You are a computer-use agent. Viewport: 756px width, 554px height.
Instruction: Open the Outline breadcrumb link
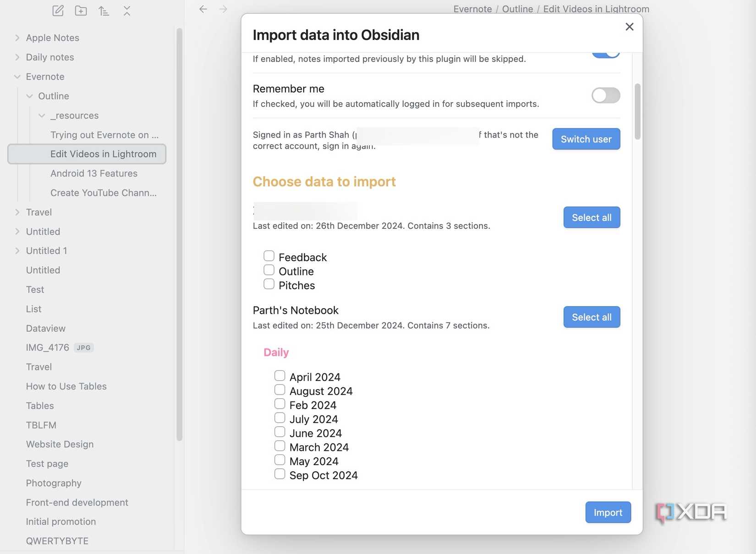tap(517, 9)
